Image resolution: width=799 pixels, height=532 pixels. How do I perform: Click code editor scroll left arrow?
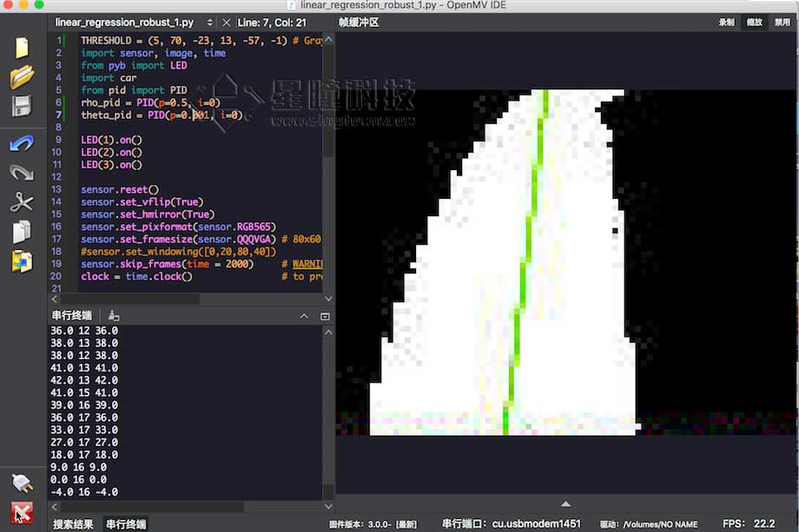point(55,299)
